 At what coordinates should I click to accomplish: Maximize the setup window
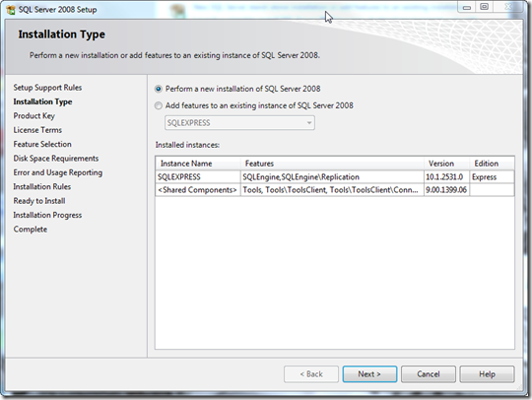[x=484, y=7]
